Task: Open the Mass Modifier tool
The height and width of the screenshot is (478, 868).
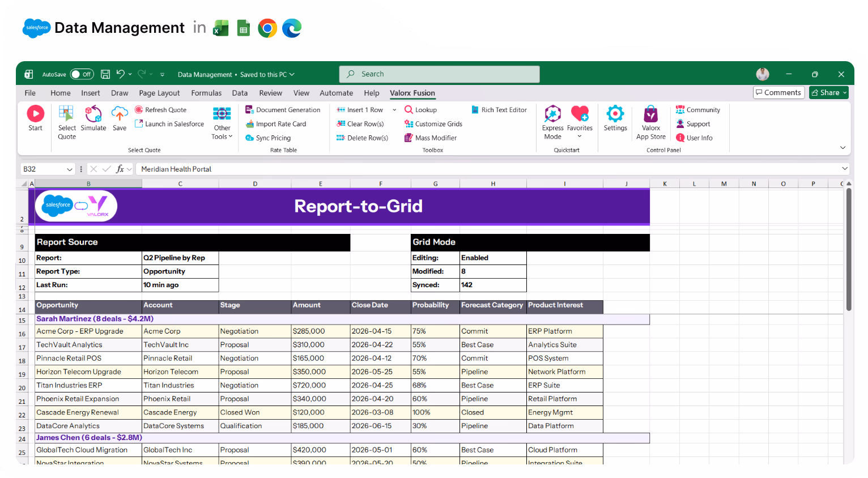Action: (x=409, y=138)
